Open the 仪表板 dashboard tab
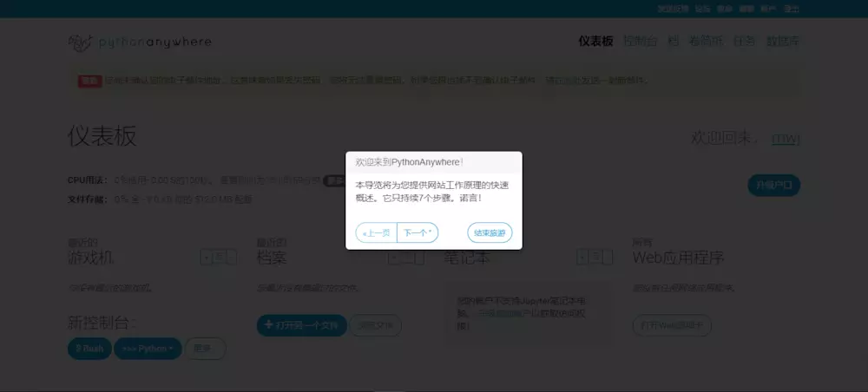The image size is (868, 392). (595, 41)
